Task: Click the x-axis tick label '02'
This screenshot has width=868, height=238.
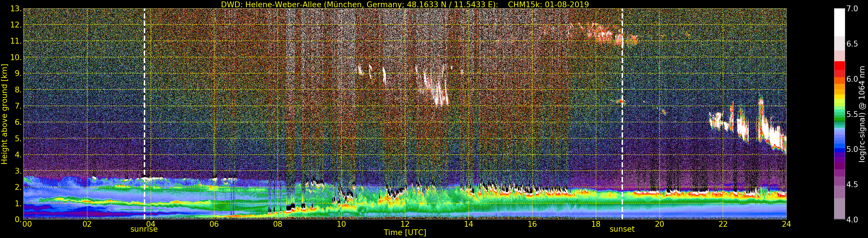Action: pos(87,224)
